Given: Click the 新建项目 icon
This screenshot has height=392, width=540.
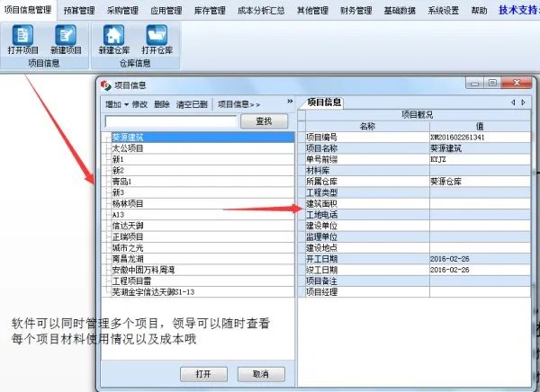Looking at the screenshot, I should [66, 35].
